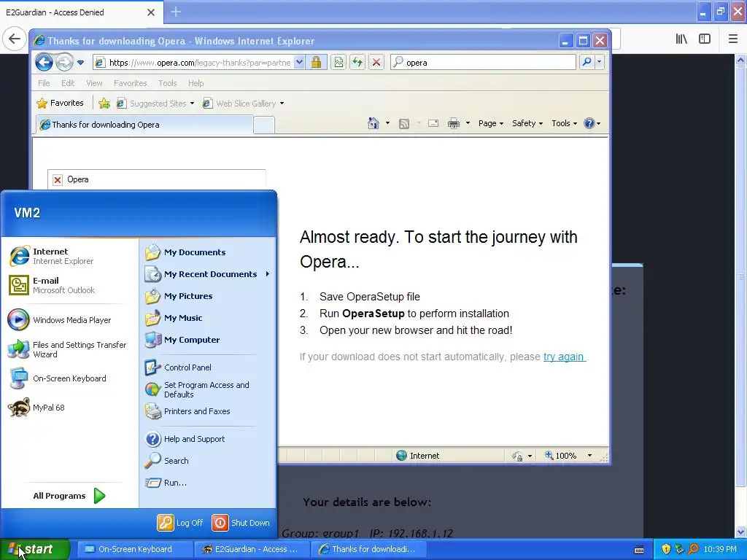Screen dimensions: 747x560
Task: Open the View menu in Internet Explorer
Action: click(94, 83)
